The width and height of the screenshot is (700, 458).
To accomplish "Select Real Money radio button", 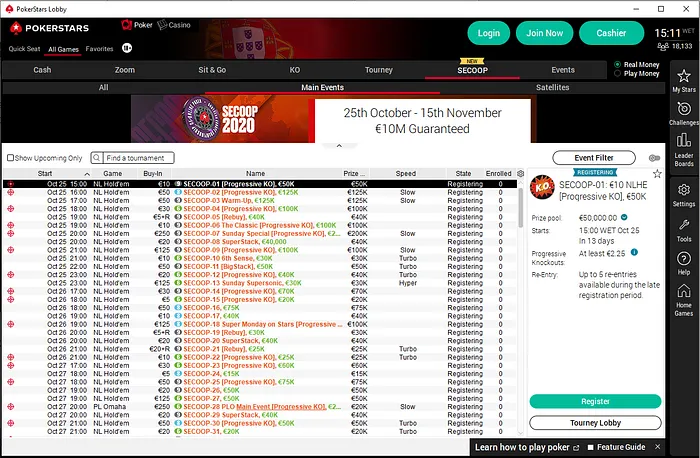I will pyautogui.click(x=617, y=64).
